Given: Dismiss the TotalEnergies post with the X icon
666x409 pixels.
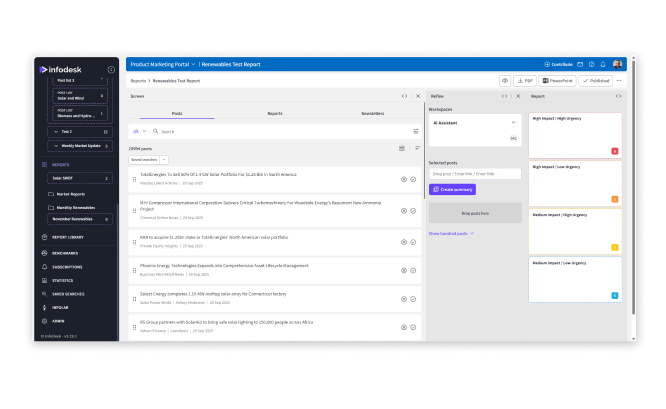Looking at the screenshot, I should tap(404, 179).
